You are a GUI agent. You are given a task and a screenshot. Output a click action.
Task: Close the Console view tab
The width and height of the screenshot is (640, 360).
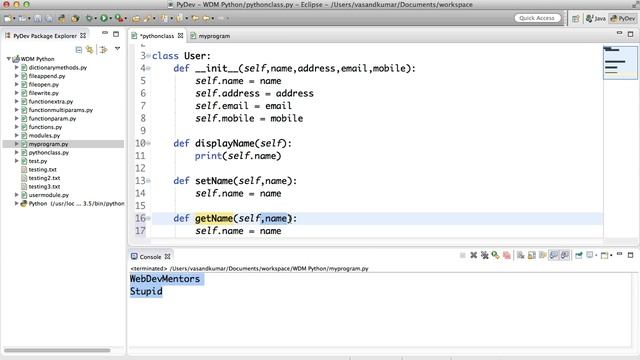167,257
